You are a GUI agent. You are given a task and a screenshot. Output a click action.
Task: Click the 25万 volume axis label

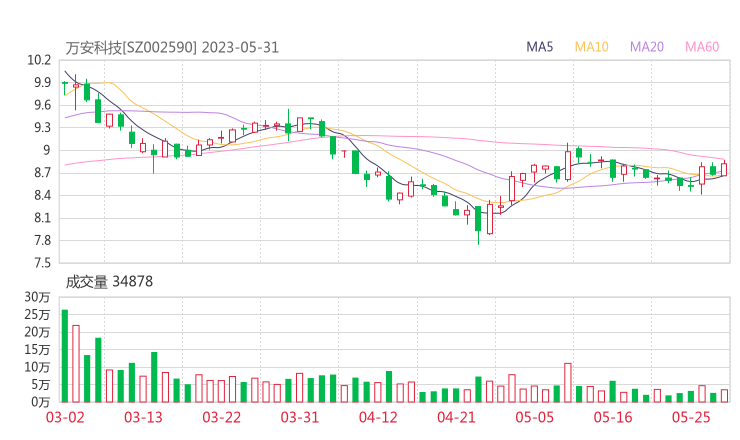tap(37, 314)
